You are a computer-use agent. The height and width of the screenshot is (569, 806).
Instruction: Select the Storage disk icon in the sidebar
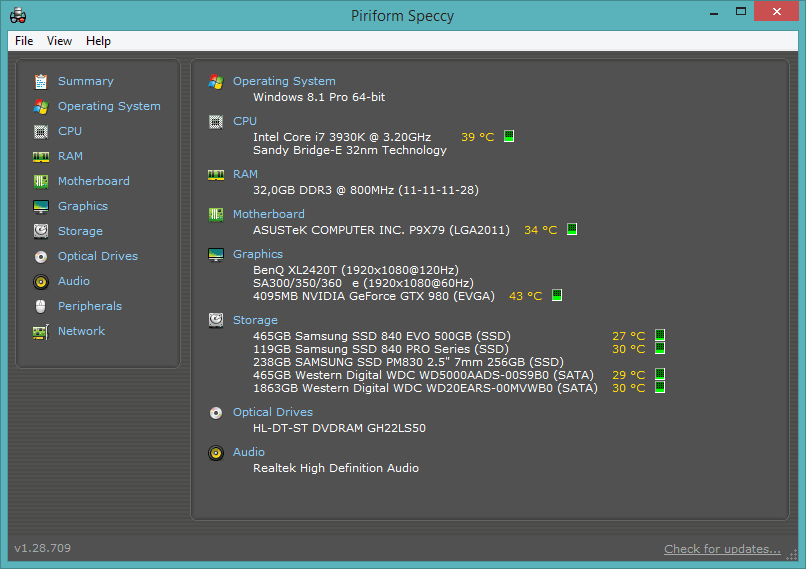(41, 231)
